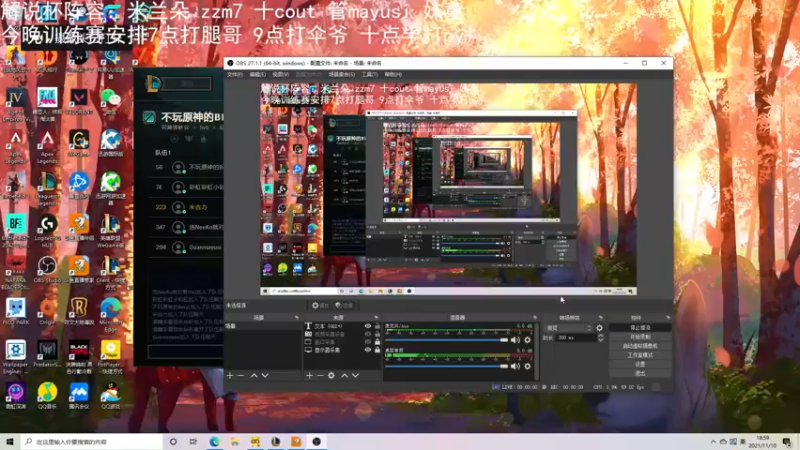Click the Stop Streaming button

point(640,328)
